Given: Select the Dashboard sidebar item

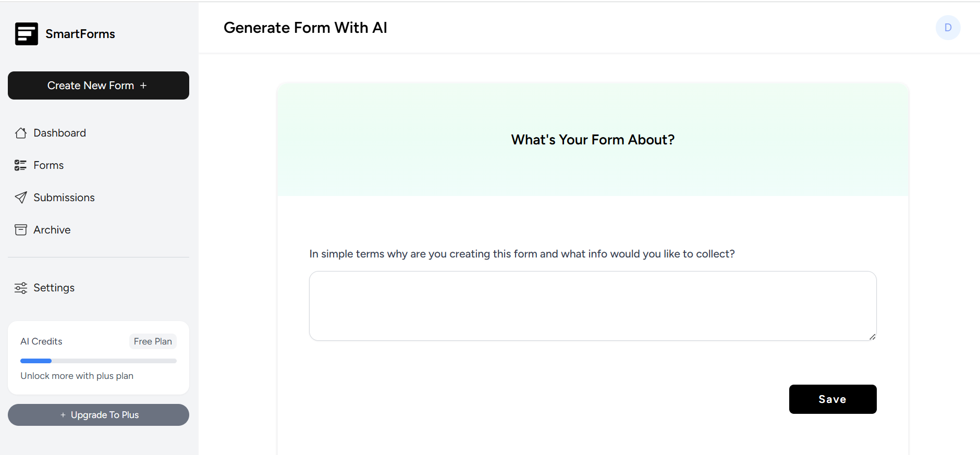Looking at the screenshot, I should [59, 133].
